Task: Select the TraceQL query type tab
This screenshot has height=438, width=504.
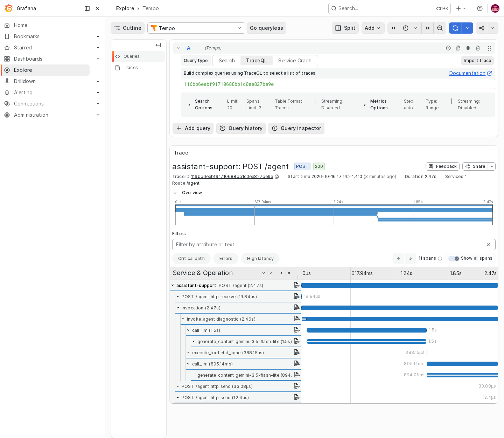Action: (x=257, y=61)
